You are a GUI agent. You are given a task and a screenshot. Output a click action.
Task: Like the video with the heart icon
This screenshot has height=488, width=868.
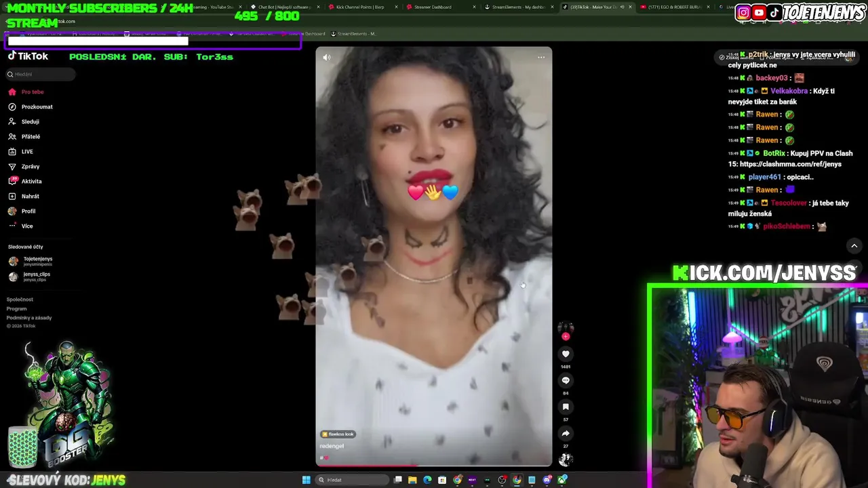pos(566,354)
